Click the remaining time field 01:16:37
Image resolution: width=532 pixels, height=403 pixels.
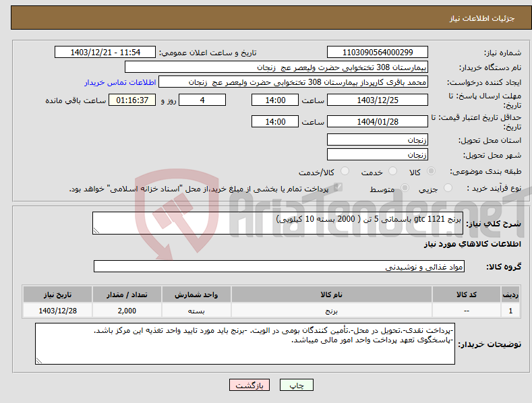point(132,100)
